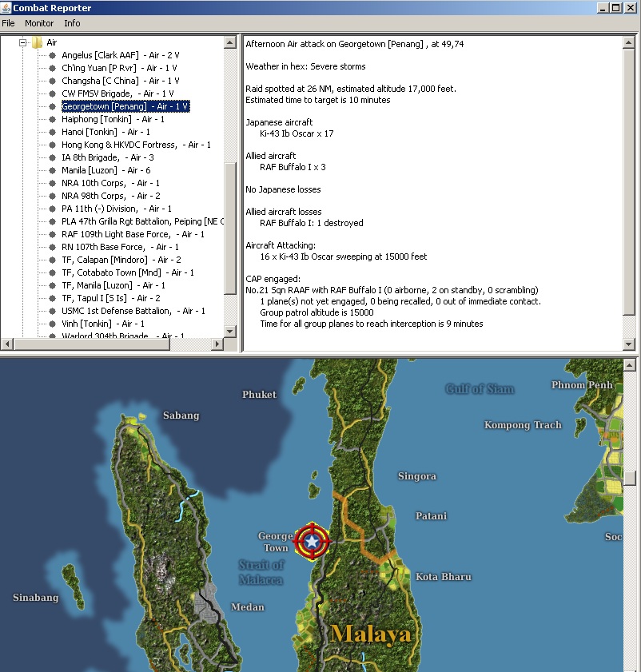The image size is (641, 672).
Task: Select NRA 98th Corps report
Action: click(110, 196)
